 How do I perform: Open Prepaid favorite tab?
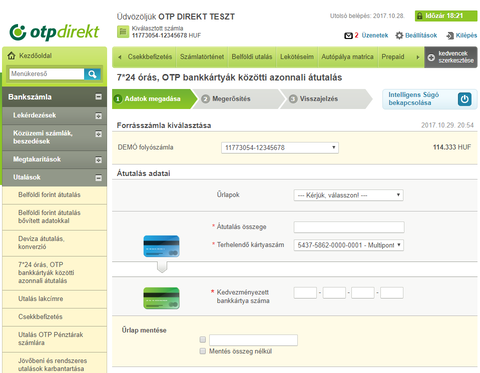point(393,57)
